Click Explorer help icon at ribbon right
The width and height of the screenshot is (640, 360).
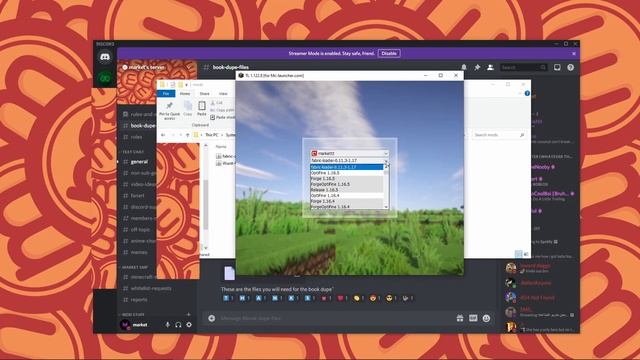(x=527, y=93)
